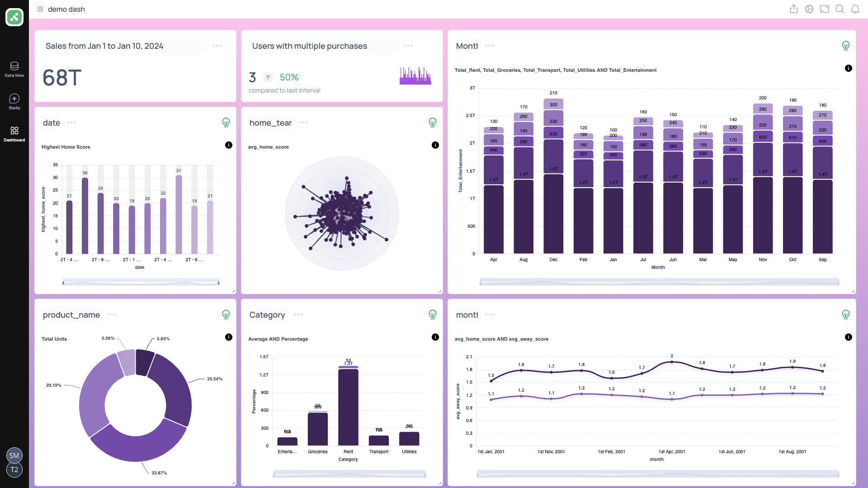Open three-dot menu on Users with multiple purchases
Image resolution: width=868 pixels, height=488 pixels.
[408, 46]
